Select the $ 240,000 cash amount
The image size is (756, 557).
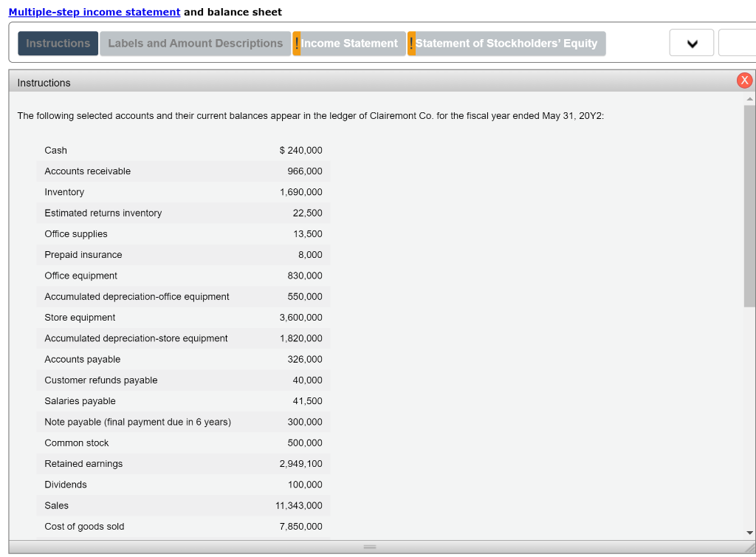tap(301, 151)
